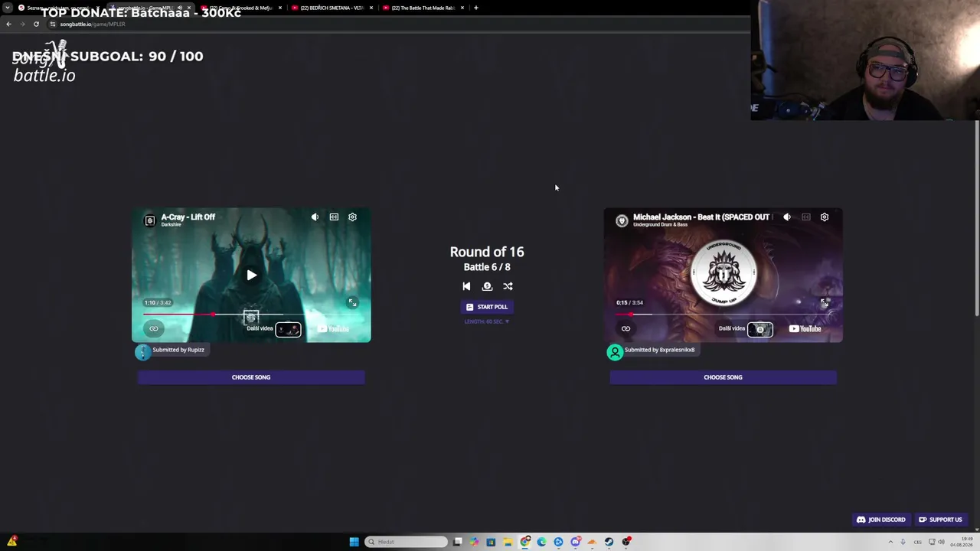Toggle captions on Michael Jackson Beat It video
Screen dimensions: 980x551
pyautogui.click(x=806, y=217)
